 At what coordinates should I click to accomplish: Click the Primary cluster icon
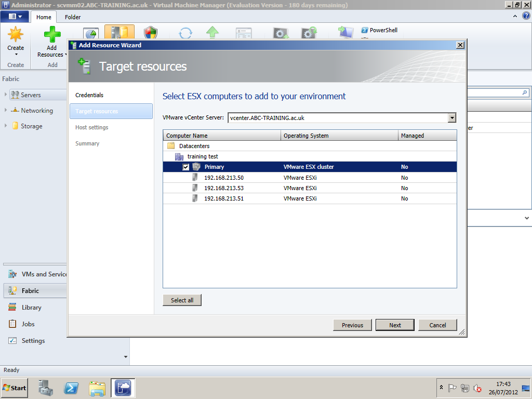click(x=196, y=167)
